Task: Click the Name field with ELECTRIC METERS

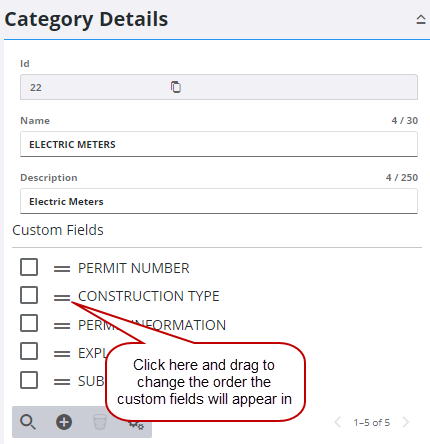Action: pyautogui.click(x=219, y=144)
